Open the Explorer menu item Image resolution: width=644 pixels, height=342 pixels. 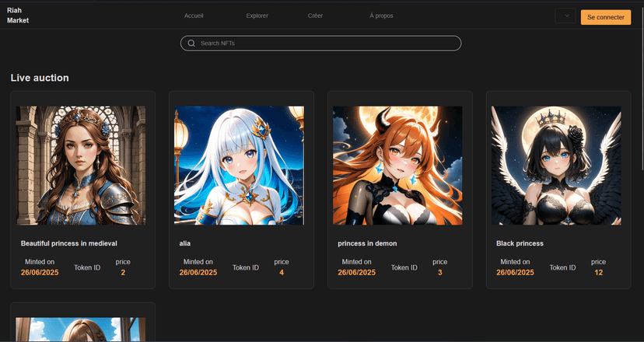click(x=257, y=16)
